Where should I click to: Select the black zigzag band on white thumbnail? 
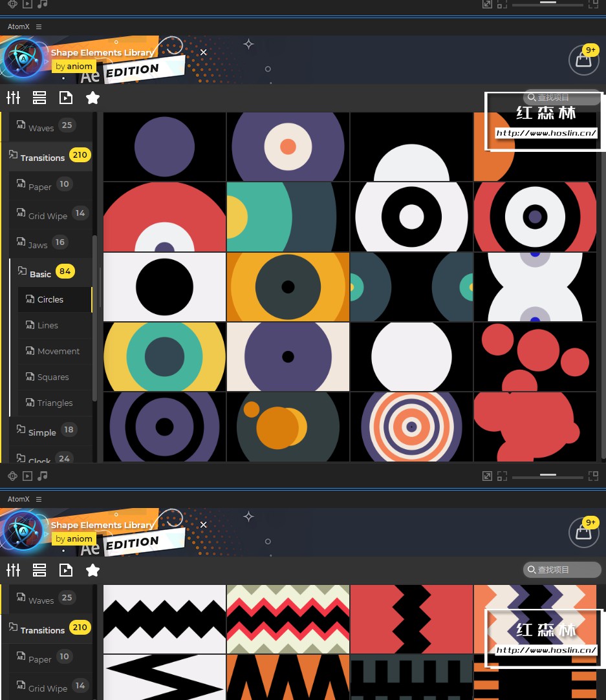point(164,619)
